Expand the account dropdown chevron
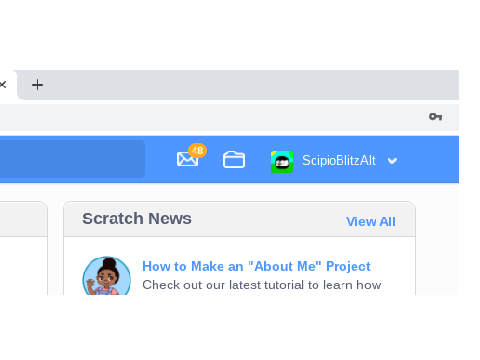This screenshot has width=480, height=360. [x=392, y=161]
